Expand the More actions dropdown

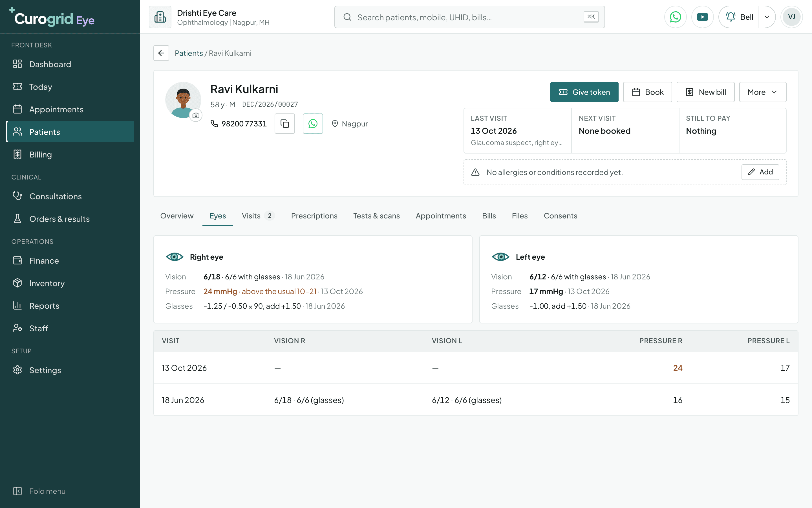[762, 92]
